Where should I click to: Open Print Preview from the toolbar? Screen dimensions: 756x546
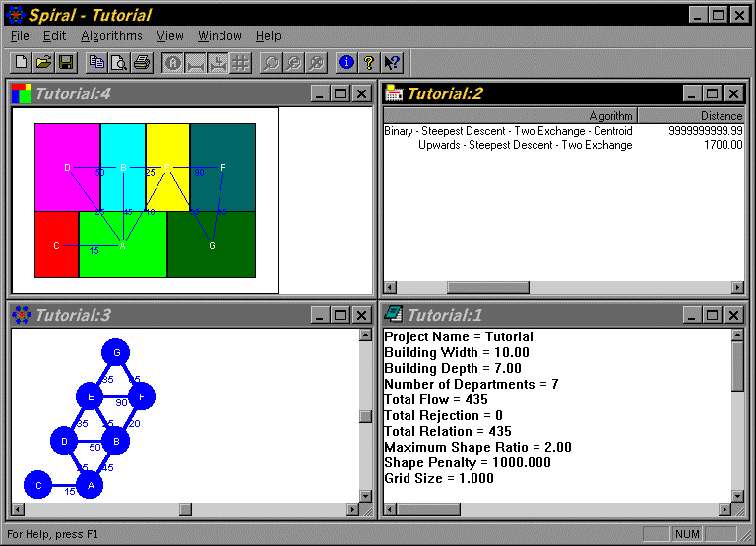119,62
